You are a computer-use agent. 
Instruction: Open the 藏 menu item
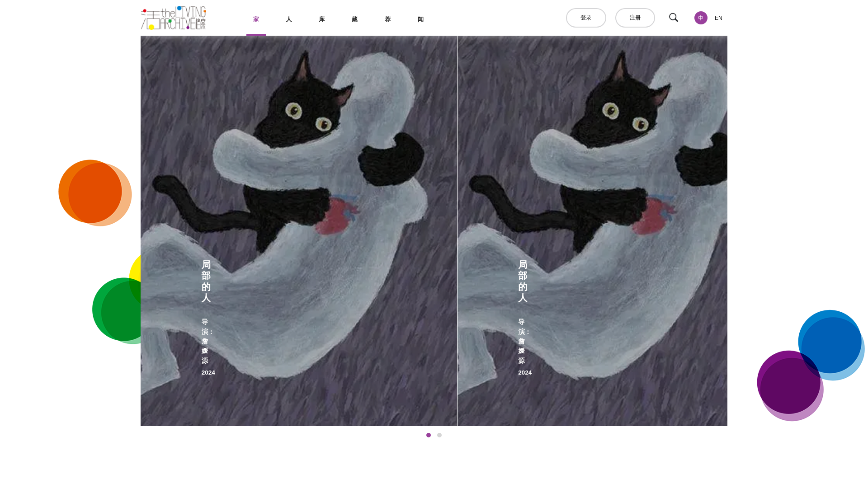(x=355, y=19)
